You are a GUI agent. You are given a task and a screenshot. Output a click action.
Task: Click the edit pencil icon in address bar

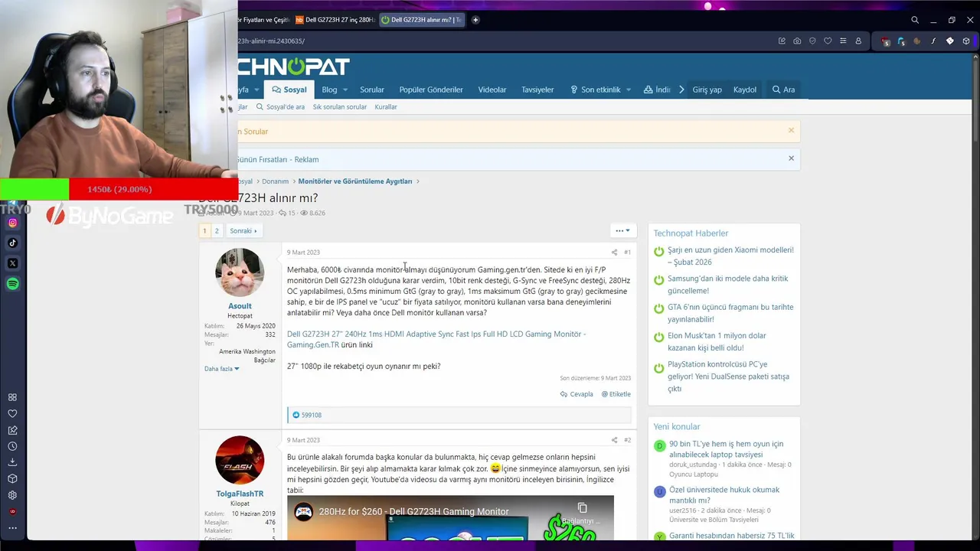tap(782, 41)
